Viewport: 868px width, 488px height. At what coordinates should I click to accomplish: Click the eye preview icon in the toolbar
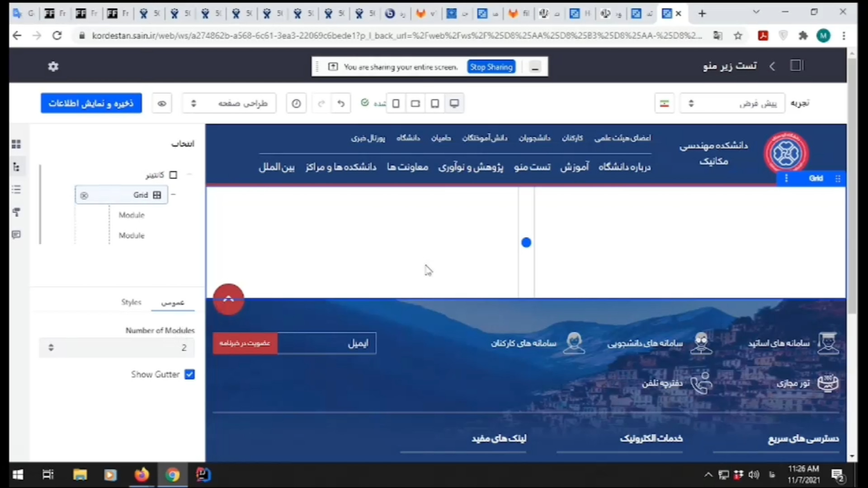162,103
